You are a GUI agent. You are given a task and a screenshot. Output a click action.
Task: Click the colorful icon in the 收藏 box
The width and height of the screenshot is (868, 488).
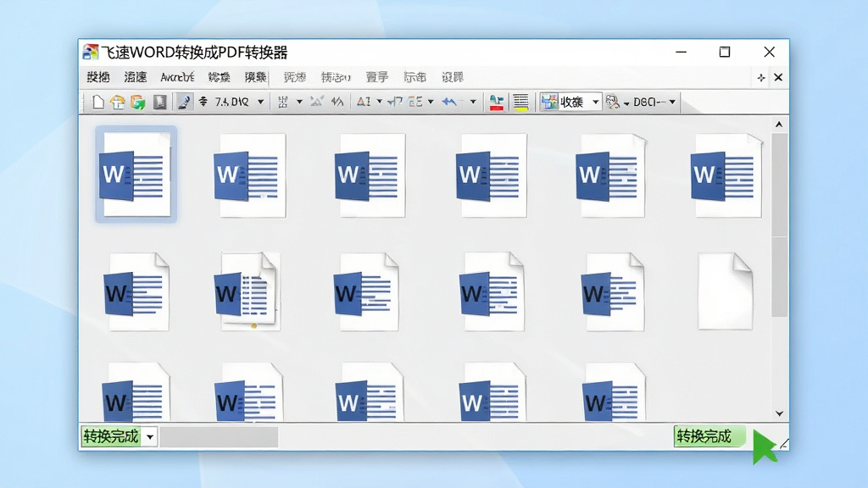(x=549, y=102)
